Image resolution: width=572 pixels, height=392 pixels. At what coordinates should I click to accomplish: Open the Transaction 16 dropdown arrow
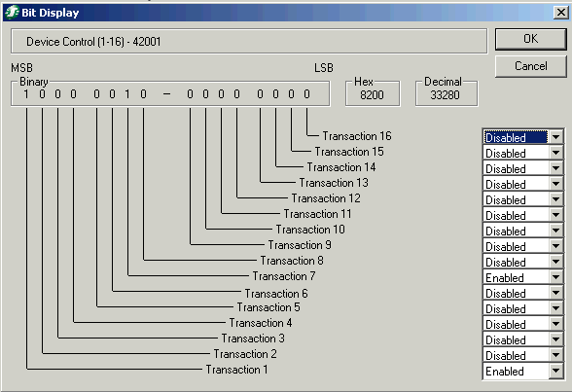pyautogui.click(x=556, y=137)
